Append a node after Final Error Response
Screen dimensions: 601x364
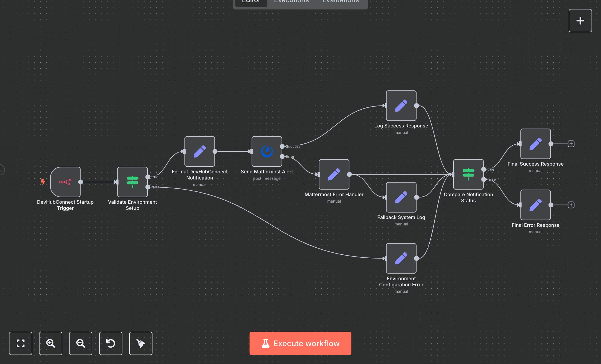[x=571, y=205]
